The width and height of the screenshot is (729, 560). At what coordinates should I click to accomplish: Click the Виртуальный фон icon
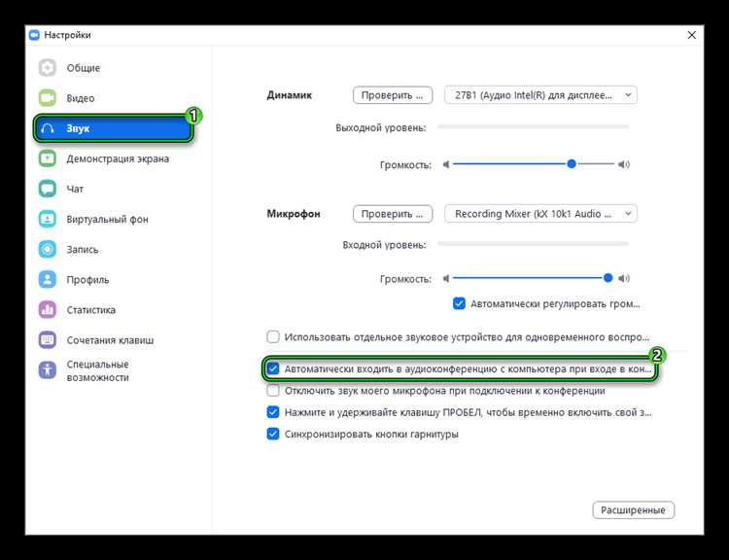(48, 219)
